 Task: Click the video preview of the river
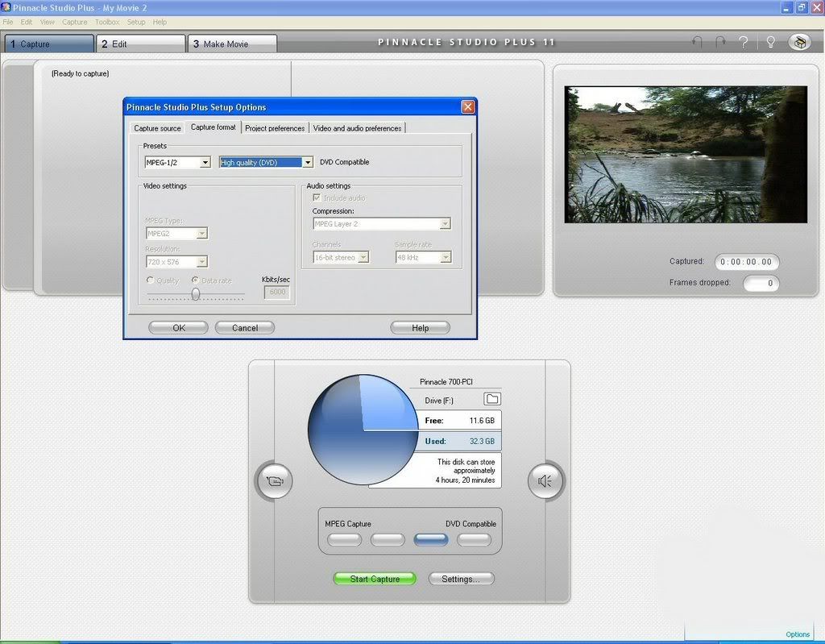coord(686,154)
